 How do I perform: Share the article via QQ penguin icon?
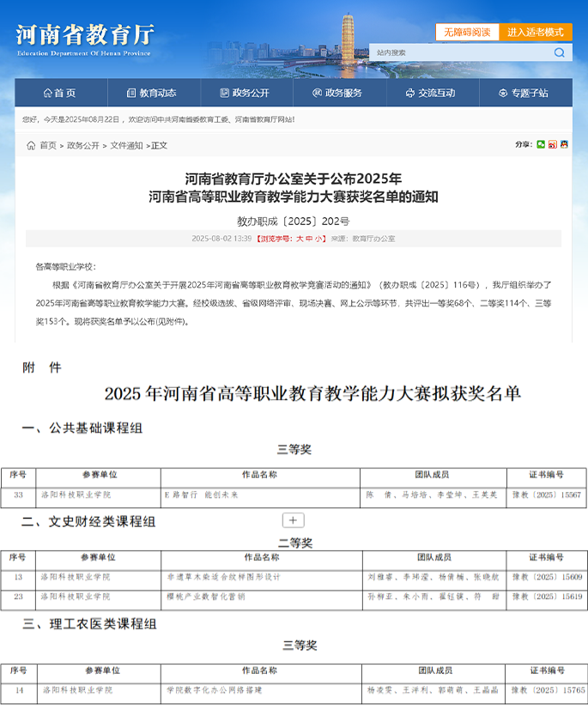click(x=563, y=144)
